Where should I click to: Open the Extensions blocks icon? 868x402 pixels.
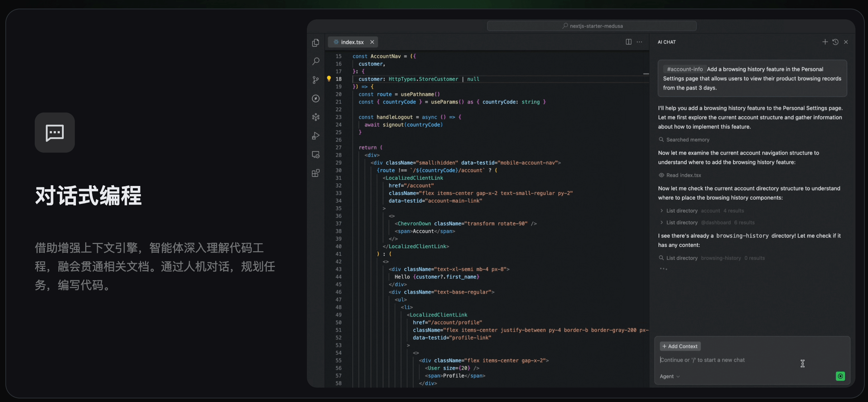315,173
